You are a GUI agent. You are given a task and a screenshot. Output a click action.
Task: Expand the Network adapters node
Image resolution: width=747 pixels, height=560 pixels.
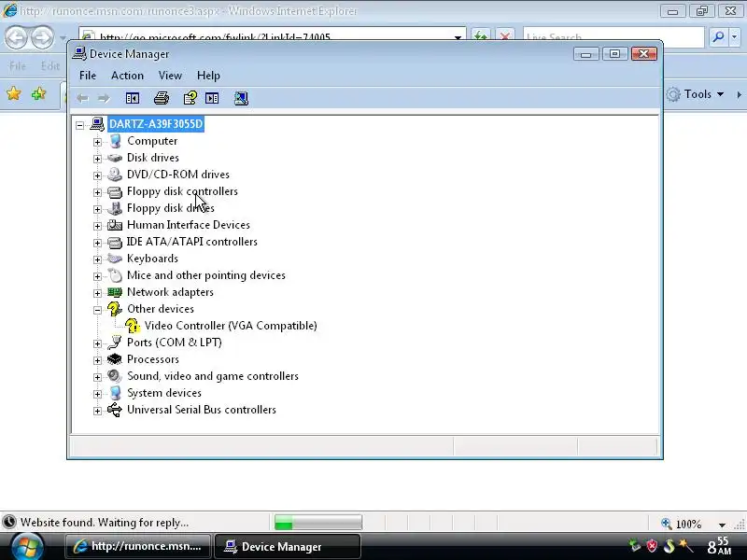pyautogui.click(x=97, y=293)
